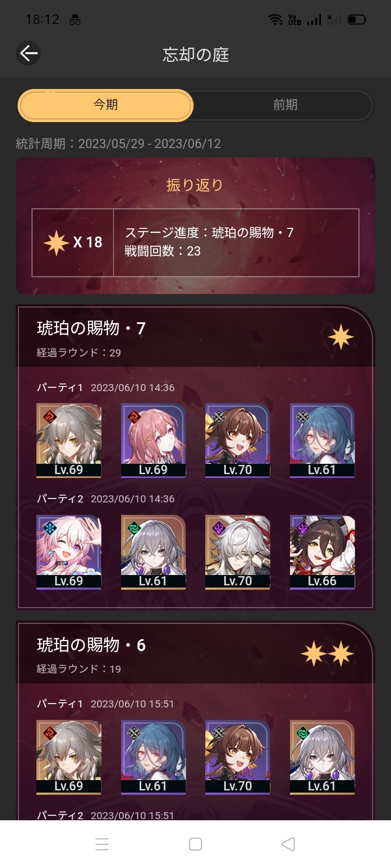Viewport: 391px width, 868px height.
Task: Open silver-haired Lv.61 wind character in stage 6
Action: pos(322,757)
